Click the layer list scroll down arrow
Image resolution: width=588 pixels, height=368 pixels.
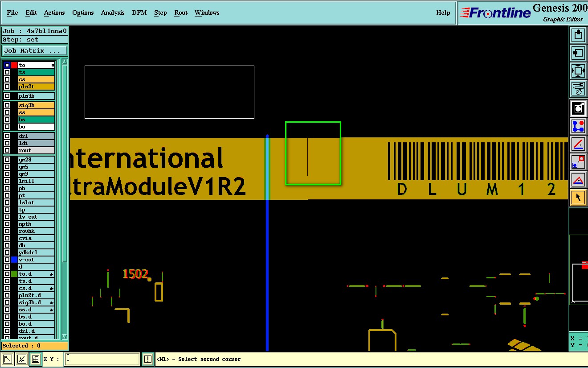click(65, 337)
